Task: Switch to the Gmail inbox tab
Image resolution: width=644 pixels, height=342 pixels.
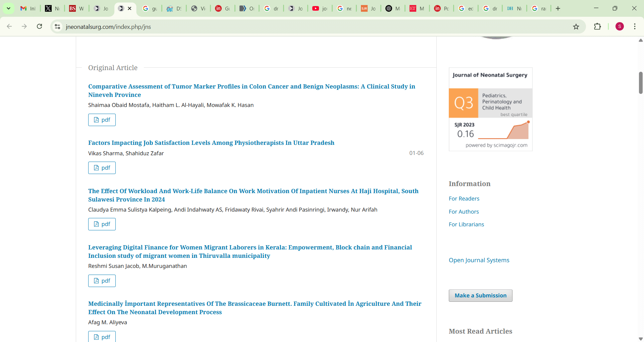Action: [x=28, y=8]
